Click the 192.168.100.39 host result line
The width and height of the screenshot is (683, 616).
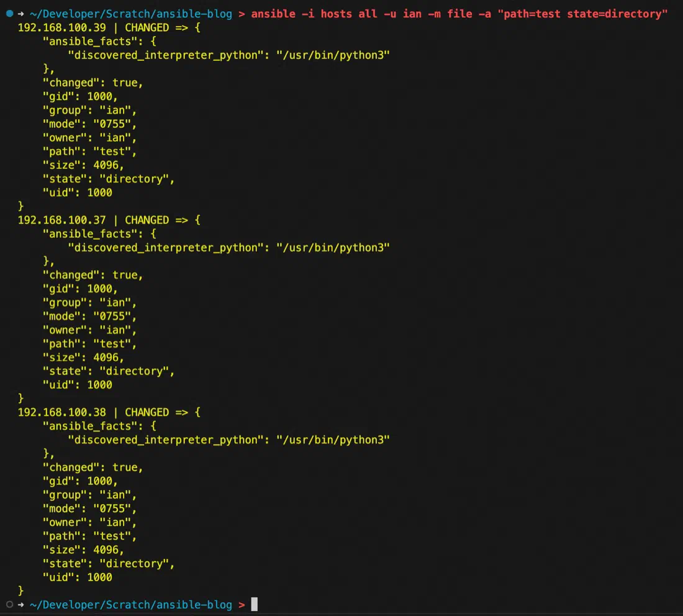coord(109,27)
